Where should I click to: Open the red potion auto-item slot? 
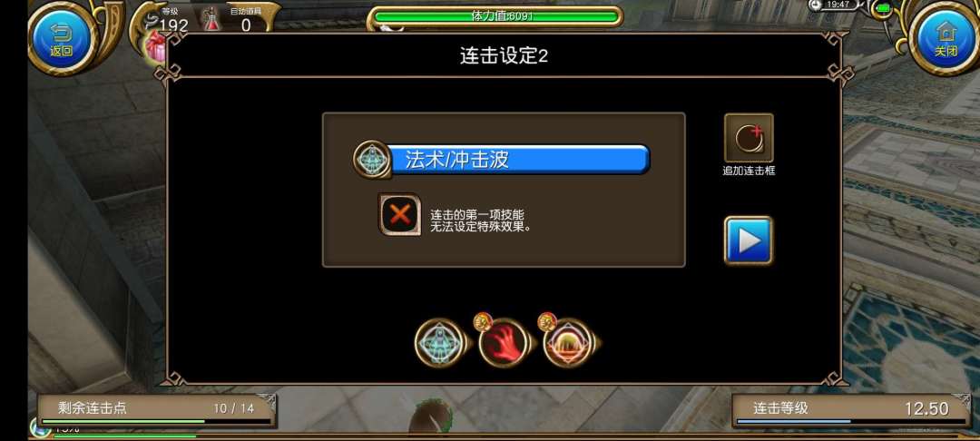point(213,19)
